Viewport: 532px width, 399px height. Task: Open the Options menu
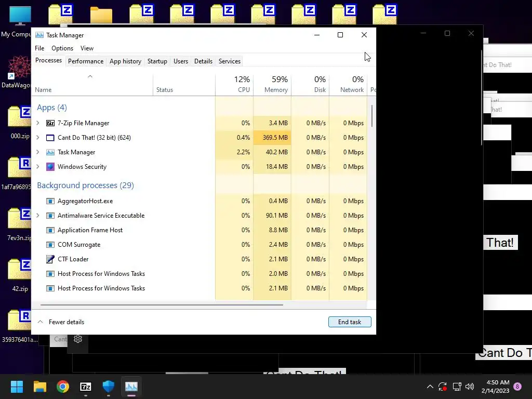(62, 48)
